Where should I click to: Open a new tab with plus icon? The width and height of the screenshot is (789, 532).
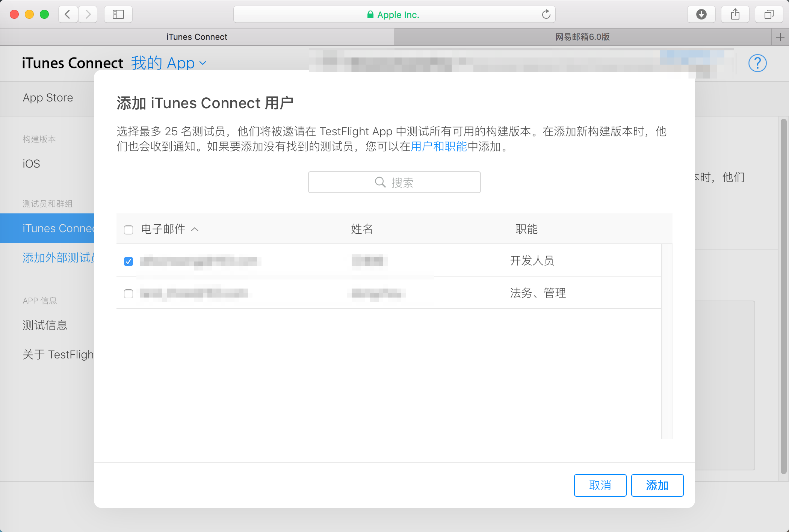780,37
